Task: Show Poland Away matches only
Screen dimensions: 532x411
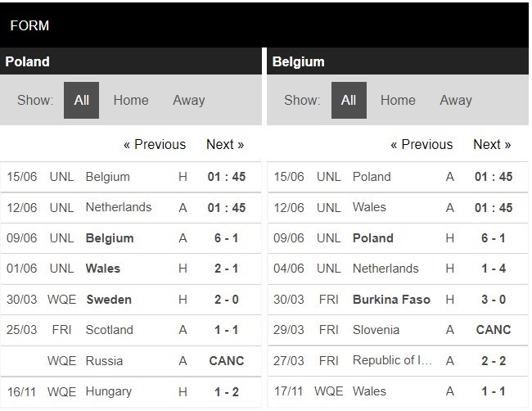Action: (x=189, y=100)
